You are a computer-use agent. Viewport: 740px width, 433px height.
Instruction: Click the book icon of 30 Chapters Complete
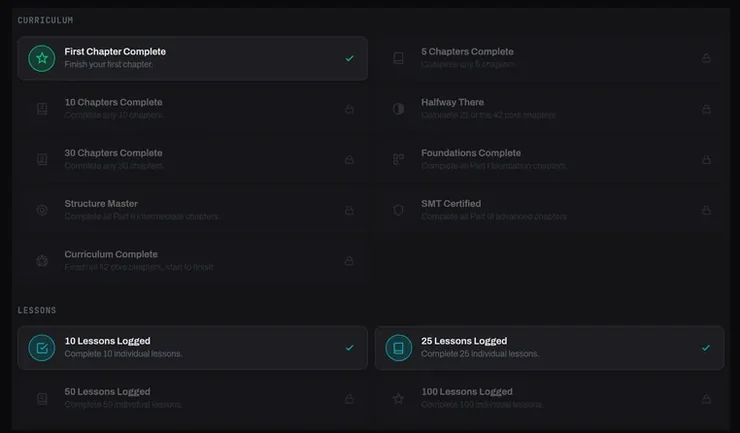pyautogui.click(x=42, y=160)
